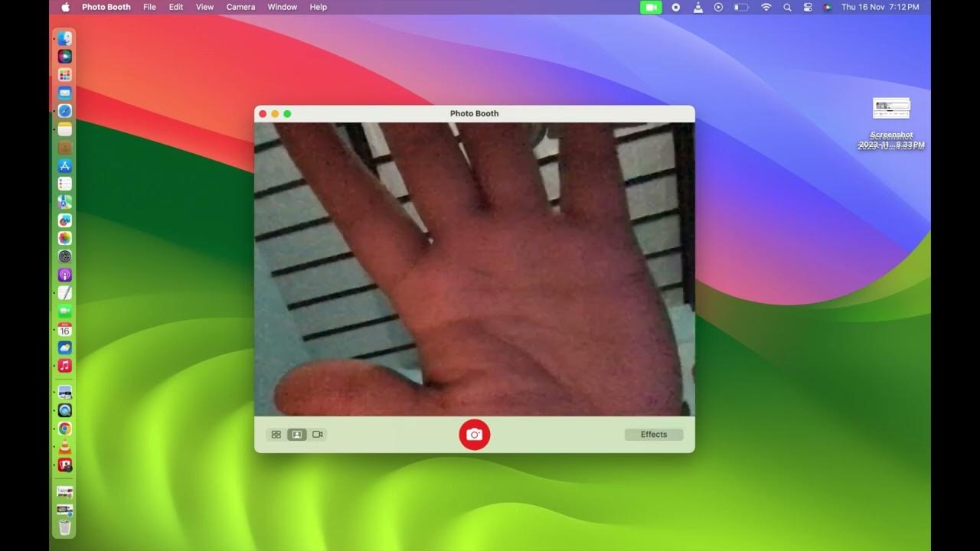Open VLC from the Dock
This screenshot has height=551, width=980.
pyautogui.click(x=65, y=447)
